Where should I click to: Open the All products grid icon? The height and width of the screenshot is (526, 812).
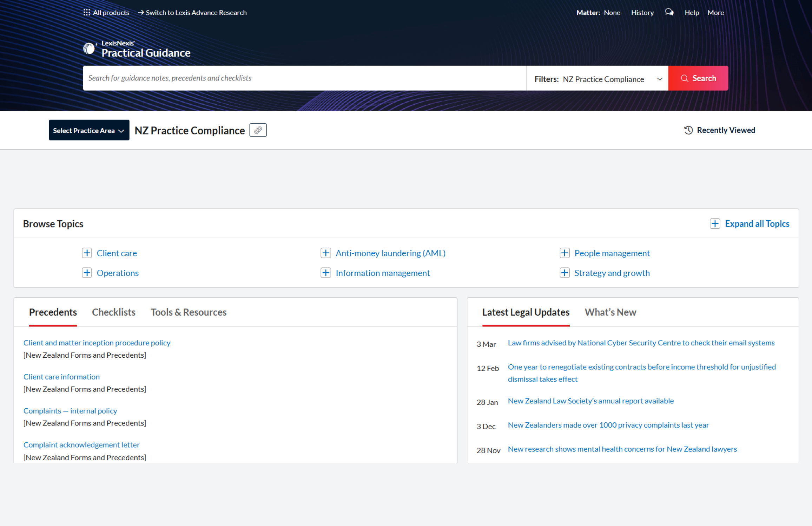[87, 13]
